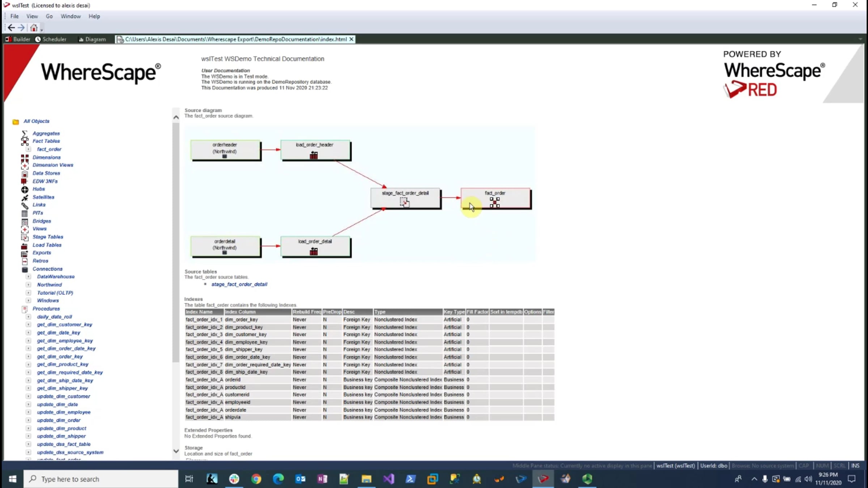868x488 pixels.
Task: Expand the DataWarehouse connection node
Action: click(x=28, y=277)
